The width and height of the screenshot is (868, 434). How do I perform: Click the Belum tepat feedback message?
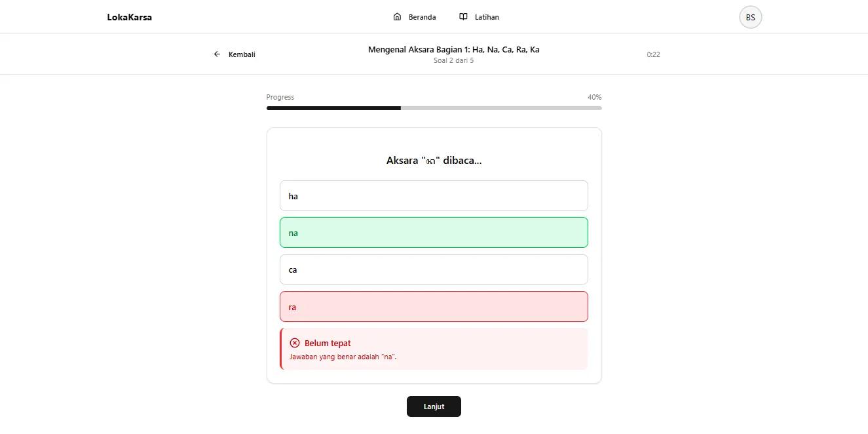[434, 349]
